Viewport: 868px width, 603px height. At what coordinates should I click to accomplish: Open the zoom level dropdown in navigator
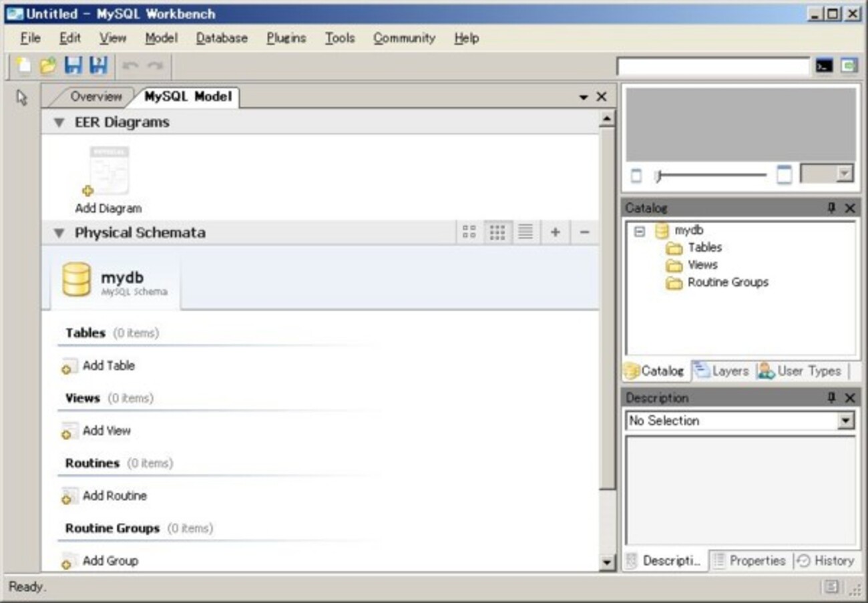pos(845,174)
